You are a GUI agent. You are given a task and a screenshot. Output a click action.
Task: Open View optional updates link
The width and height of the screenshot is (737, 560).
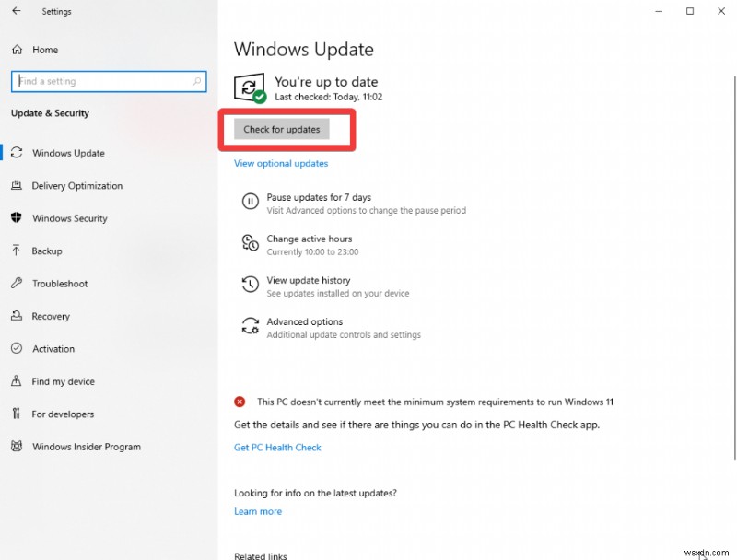click(280, 163)
